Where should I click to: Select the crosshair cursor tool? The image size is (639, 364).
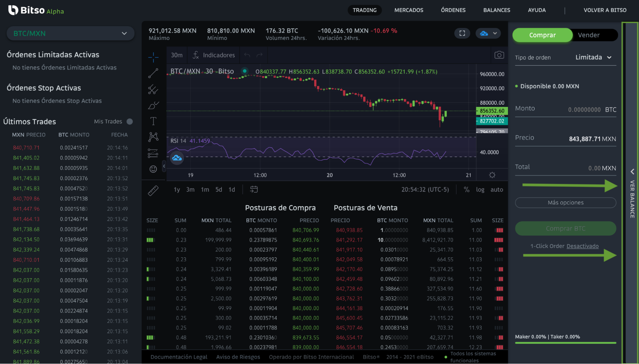[x=153, y=57]
